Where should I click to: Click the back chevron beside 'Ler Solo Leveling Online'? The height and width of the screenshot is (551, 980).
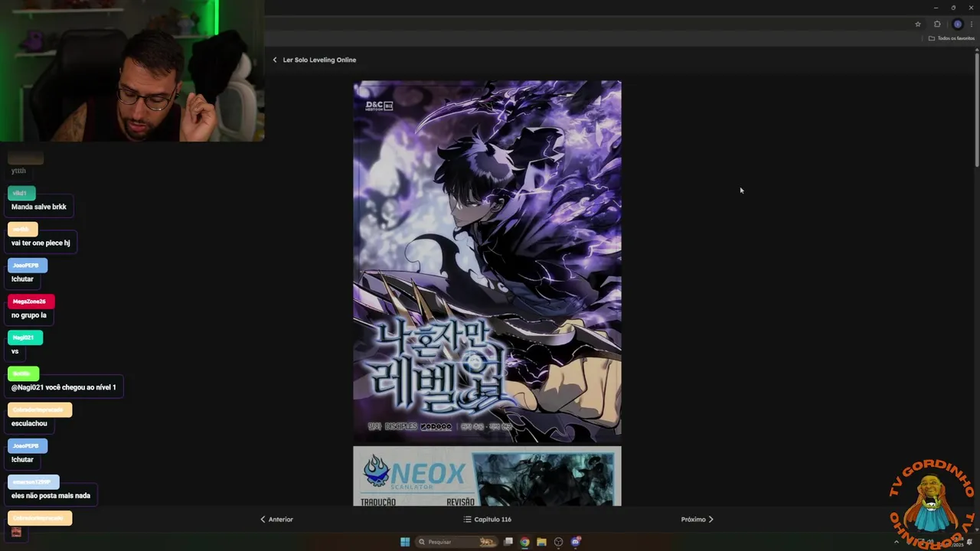pos(275,60)
